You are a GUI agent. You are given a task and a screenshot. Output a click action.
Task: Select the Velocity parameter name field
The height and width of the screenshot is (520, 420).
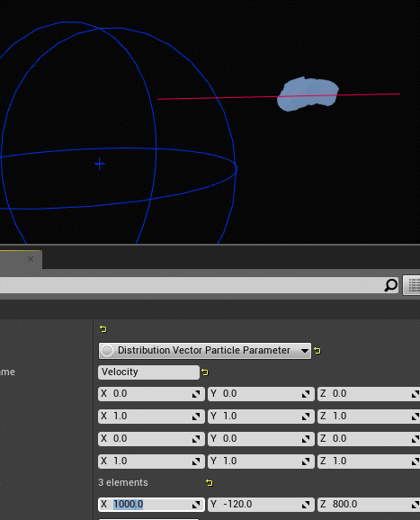click(148, 372)
